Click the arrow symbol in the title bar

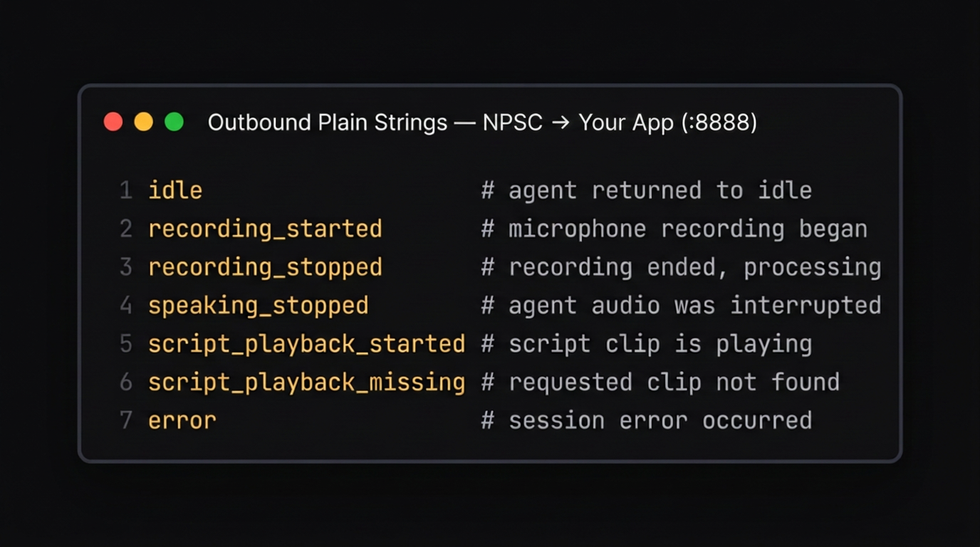click(x=563, y=122)
